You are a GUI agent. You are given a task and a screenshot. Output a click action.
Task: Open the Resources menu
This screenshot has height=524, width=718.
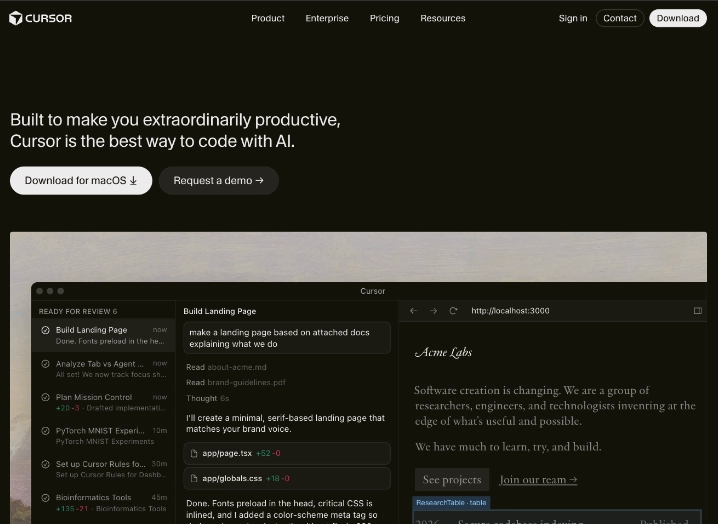[x=443, y=18]
